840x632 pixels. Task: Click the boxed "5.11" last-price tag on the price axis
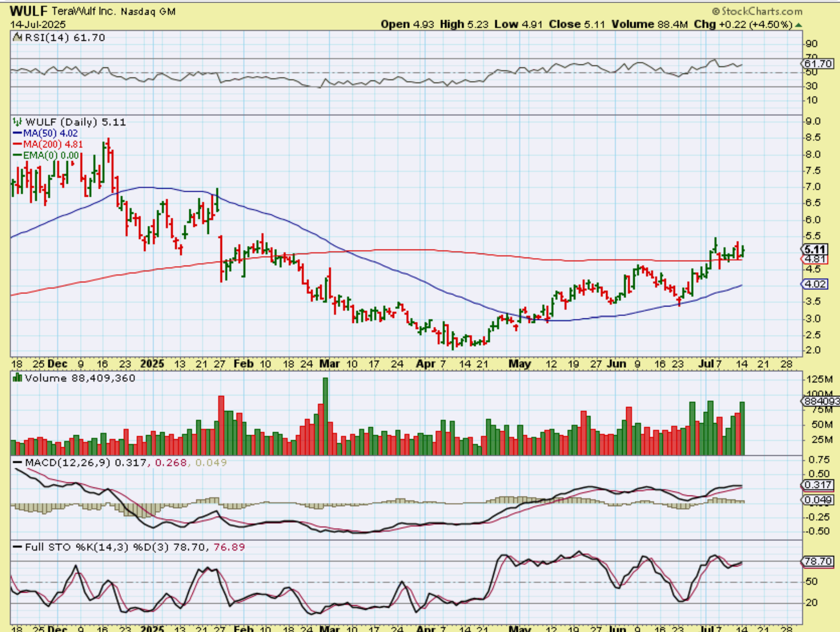[x=815, y=250]
